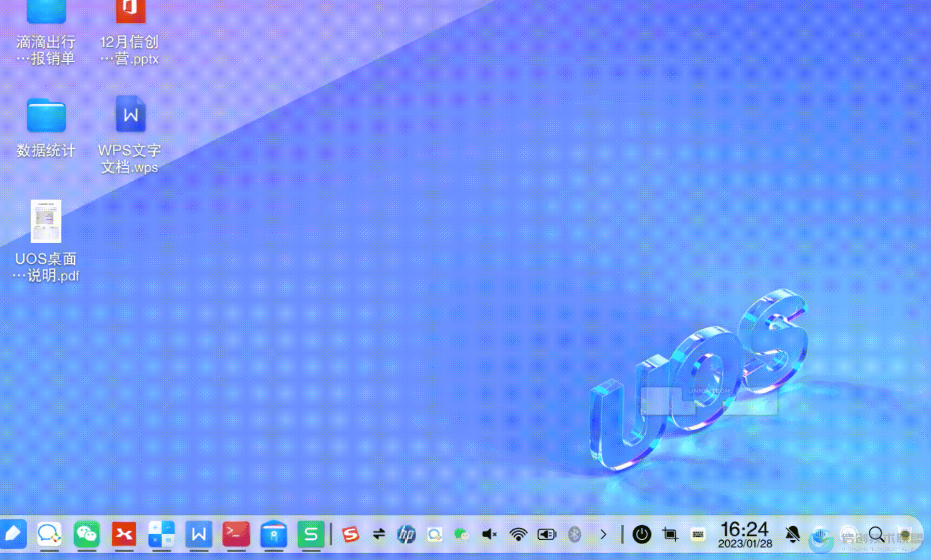
Task: Click the battery power tray icon
Action: click(x=547, y=534)
